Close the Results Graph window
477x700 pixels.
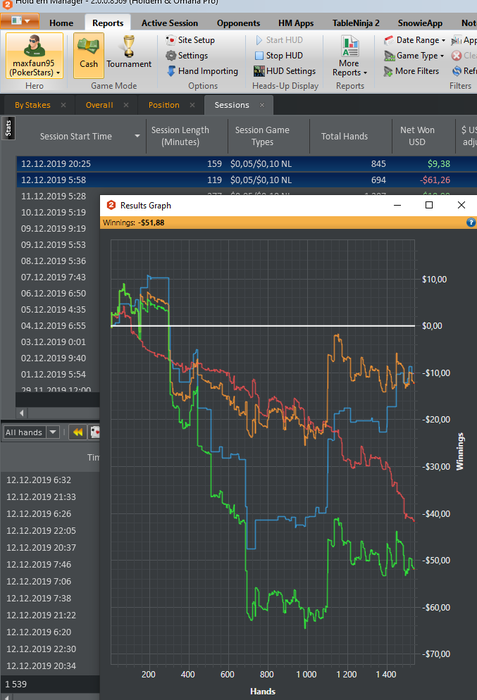point(461,205)
